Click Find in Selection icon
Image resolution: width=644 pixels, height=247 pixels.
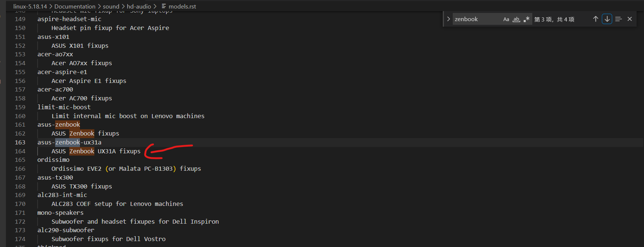tap(618, 19)
